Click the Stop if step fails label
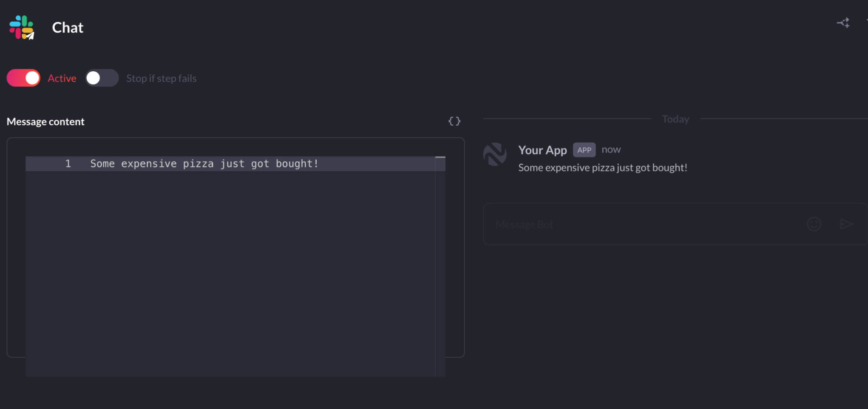 [162, 78]
